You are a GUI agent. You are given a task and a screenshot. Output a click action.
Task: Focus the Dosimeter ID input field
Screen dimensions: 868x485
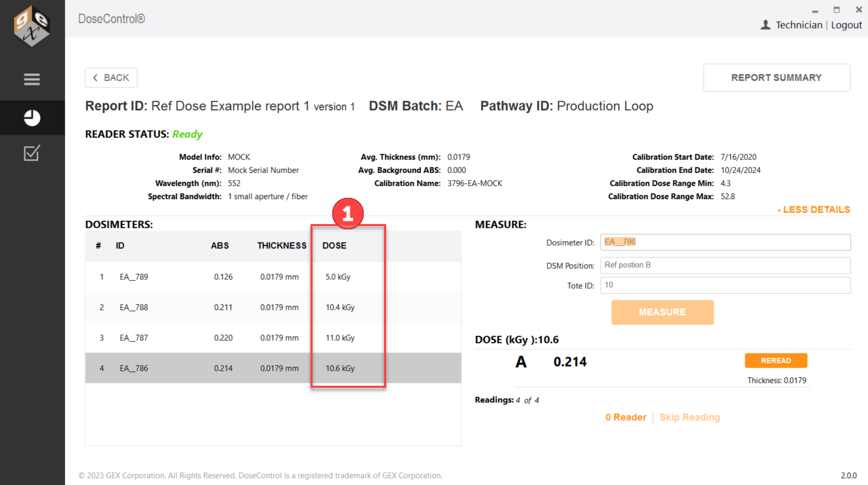point(726,242)
